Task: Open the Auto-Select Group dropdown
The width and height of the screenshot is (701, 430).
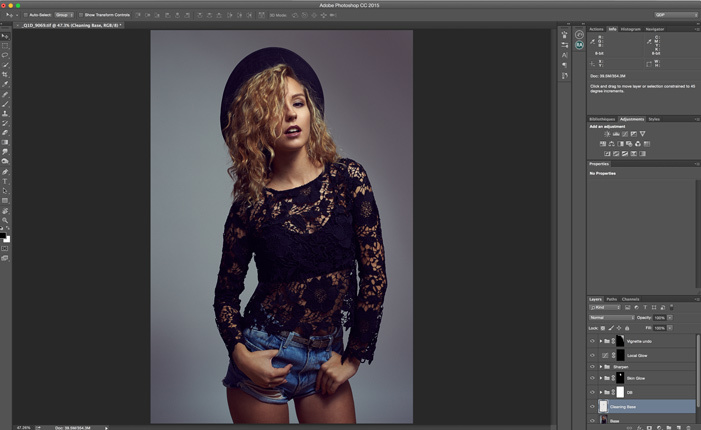Action: pos(64,15)
